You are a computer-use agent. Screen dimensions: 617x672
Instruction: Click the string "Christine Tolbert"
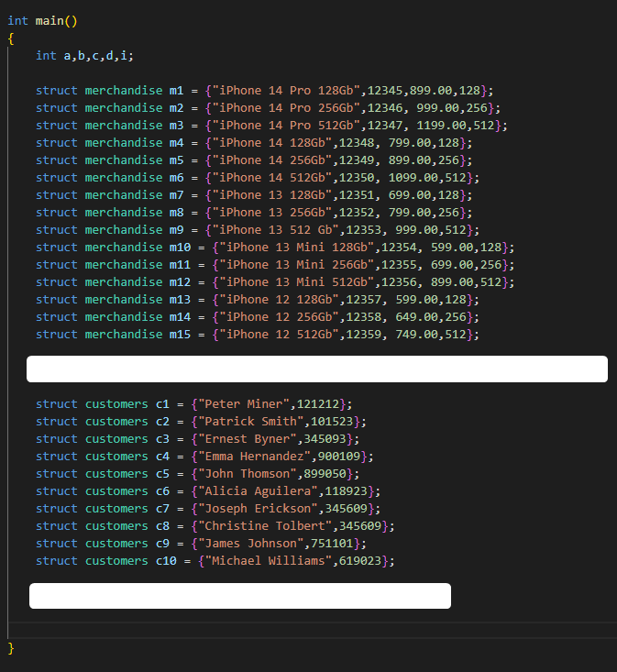265,526
